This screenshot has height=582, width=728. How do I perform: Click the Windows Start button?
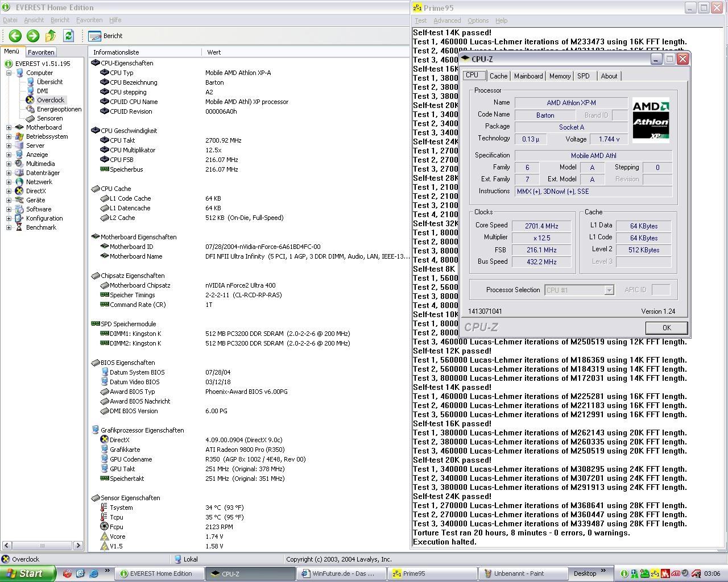[28, 573]
